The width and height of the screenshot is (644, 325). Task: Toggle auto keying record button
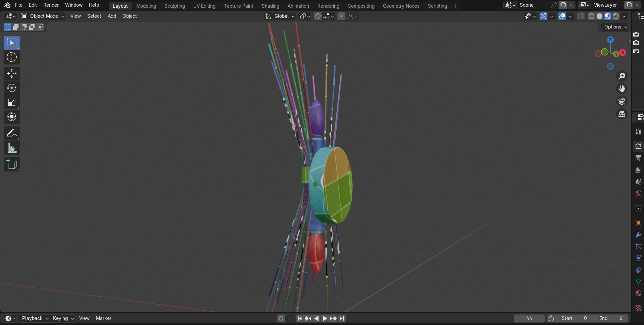[281, 318]
